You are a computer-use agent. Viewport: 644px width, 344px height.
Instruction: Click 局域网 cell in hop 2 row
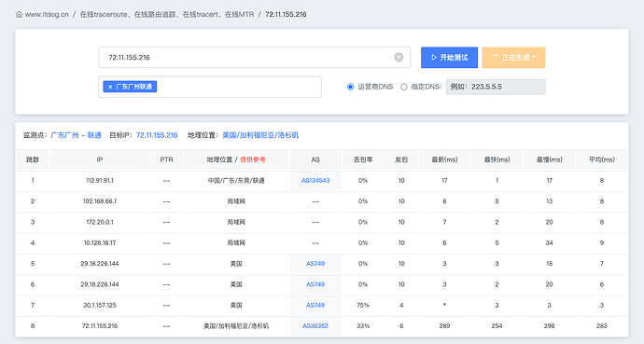pos(236,201)
